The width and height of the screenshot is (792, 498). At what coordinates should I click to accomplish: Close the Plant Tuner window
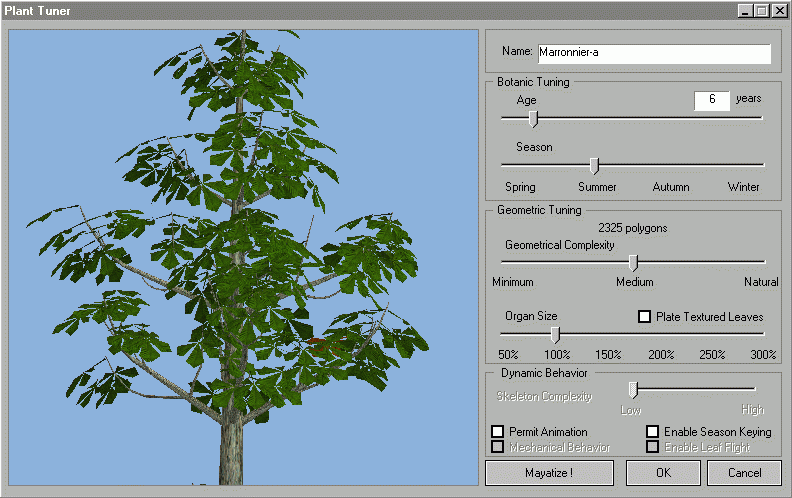779,10
